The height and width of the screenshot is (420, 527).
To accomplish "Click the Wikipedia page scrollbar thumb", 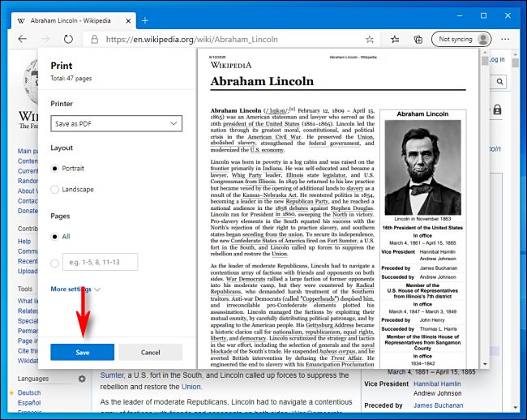I will pyautogui.click(x=516, y=62).
